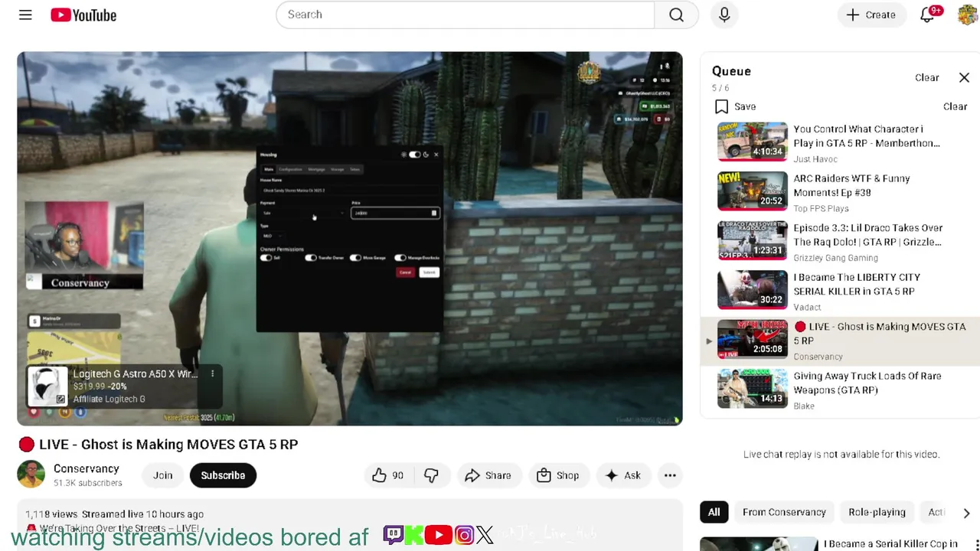Viewport: 980px width, 551px height.
Task: Close the Queue panel
Action: coord(964,77)
